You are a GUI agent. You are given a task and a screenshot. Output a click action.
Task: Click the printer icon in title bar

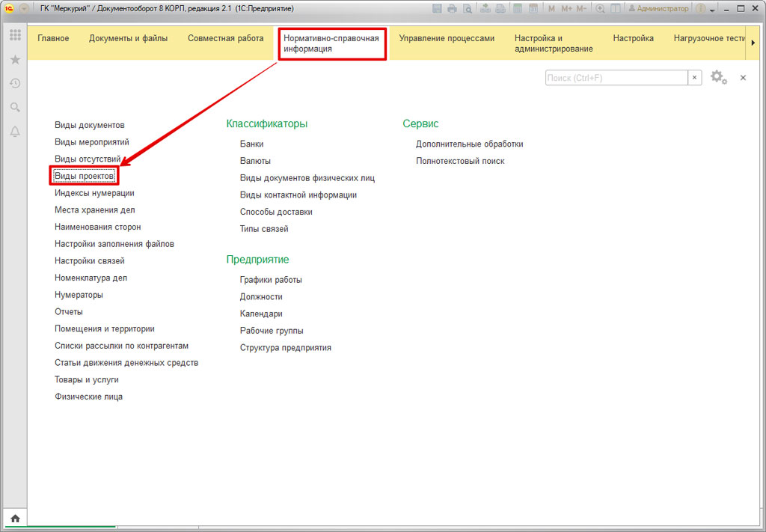coord(453,8)
